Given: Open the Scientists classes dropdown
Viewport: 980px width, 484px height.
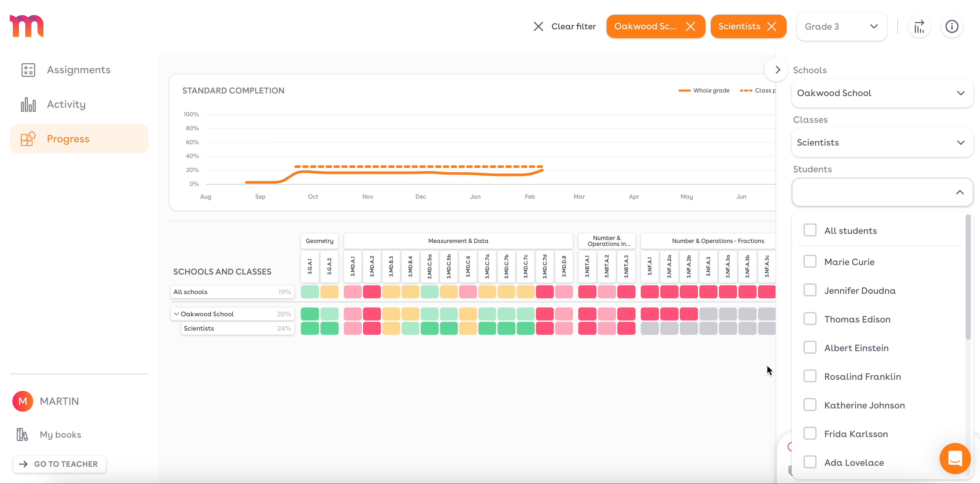Looking at the screenshot, I should 882,143.
